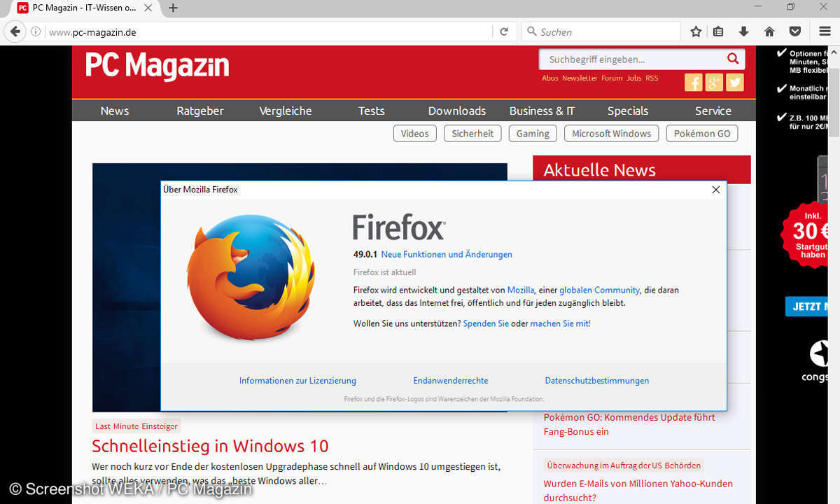Click the Firefox logo in About dialog
This screenshot has height=504, width=840.
[250, 278]
